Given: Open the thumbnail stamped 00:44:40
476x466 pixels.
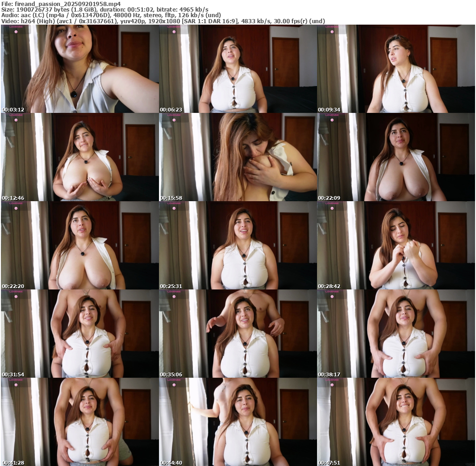Looking at the screenshot, I should 238,421.
